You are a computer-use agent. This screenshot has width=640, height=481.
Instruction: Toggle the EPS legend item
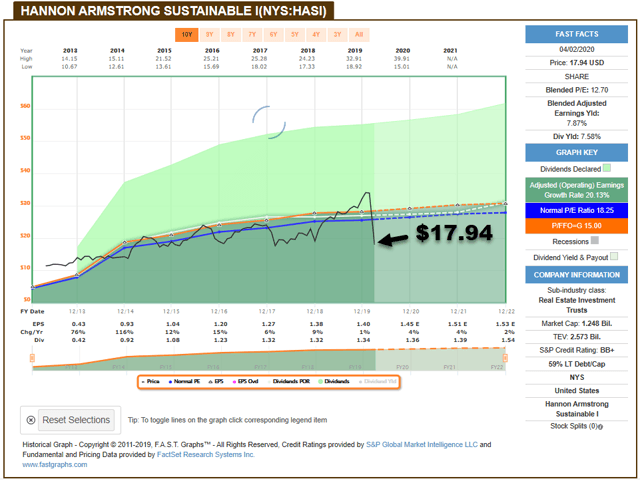pyautogui.click(x=216, y=381)
